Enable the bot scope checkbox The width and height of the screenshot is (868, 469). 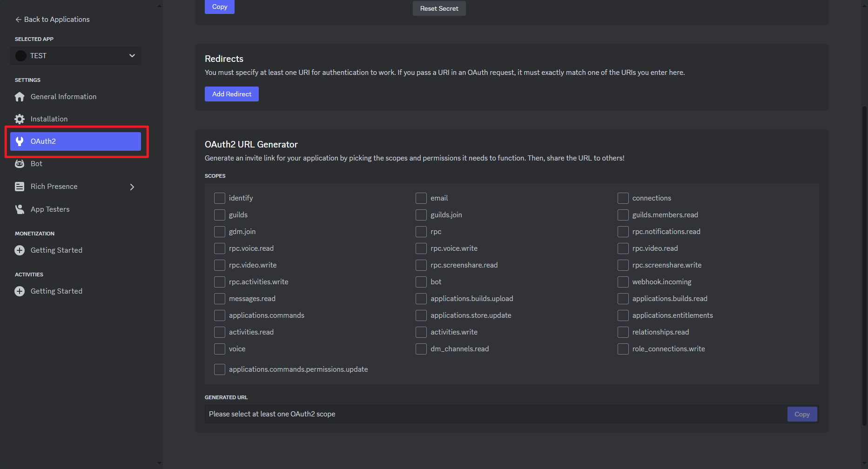[421, 282]
